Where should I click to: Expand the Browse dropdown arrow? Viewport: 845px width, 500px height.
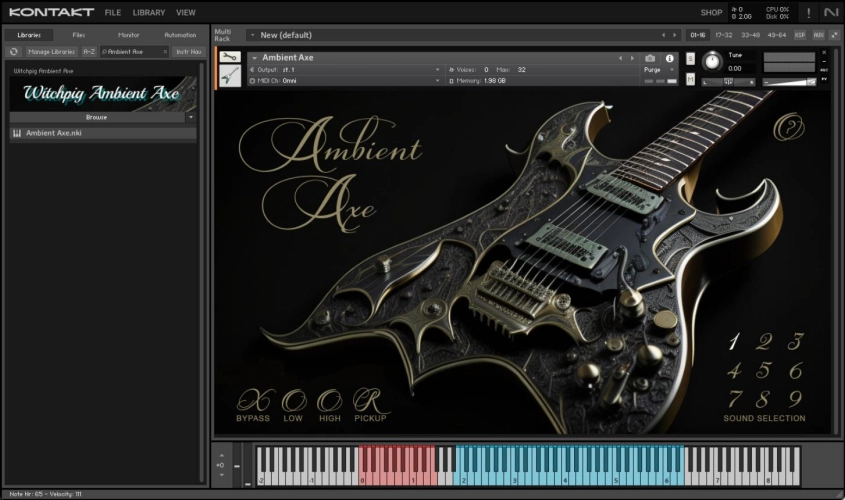pos(191,117)
